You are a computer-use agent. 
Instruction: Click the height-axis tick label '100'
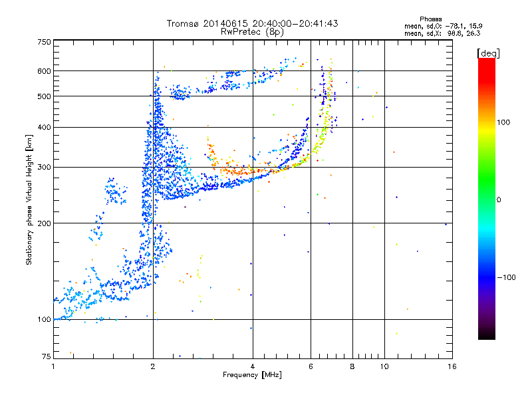pos(44,320)
